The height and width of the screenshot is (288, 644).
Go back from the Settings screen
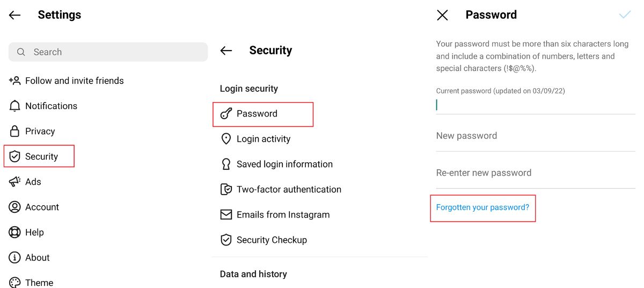(x=15, y=15)
